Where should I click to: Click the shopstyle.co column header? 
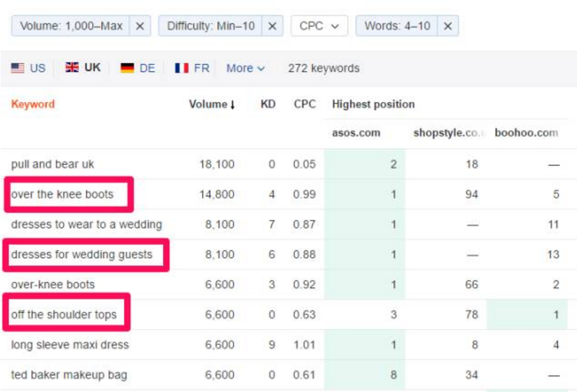(449, 133)
